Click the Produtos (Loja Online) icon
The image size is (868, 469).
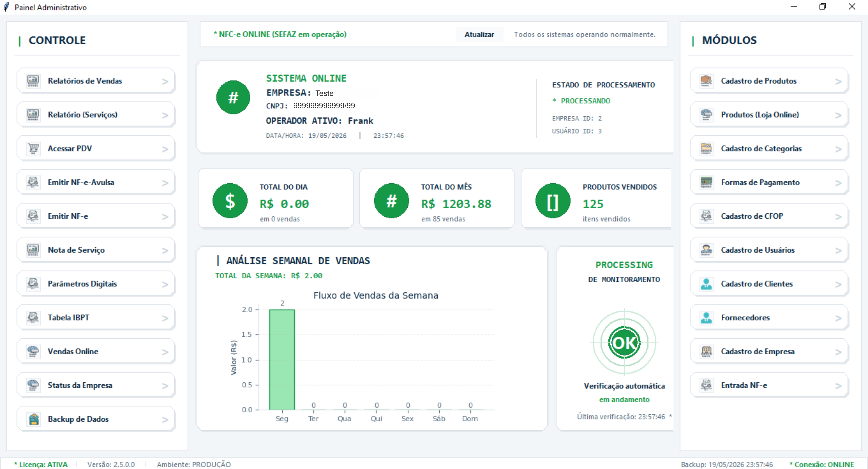click(706, 115)
